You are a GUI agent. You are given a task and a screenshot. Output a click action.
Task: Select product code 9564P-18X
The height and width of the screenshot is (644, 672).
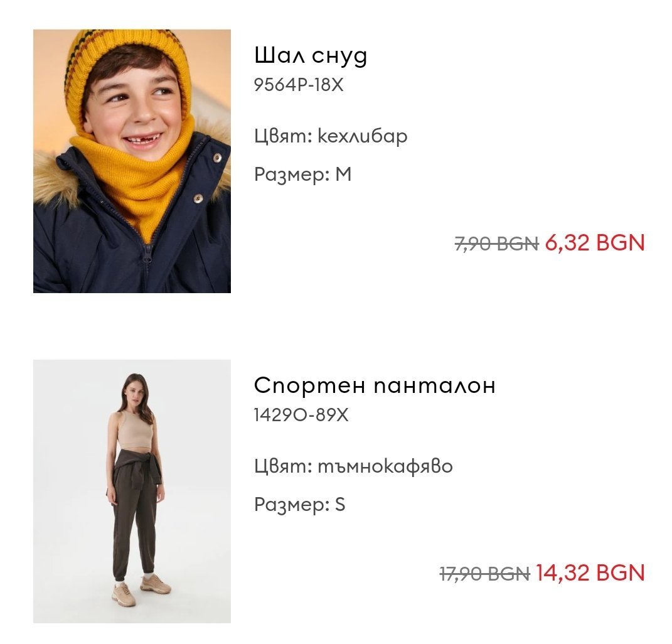point(299,85)
